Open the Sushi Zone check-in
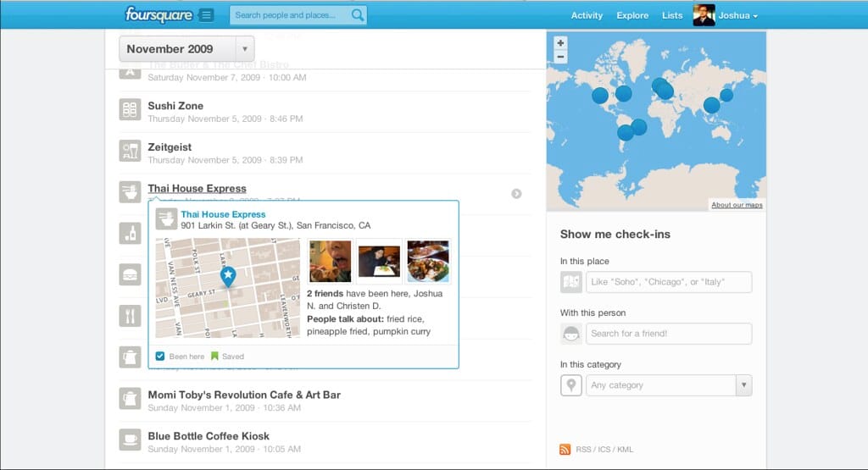 (175, 106)
